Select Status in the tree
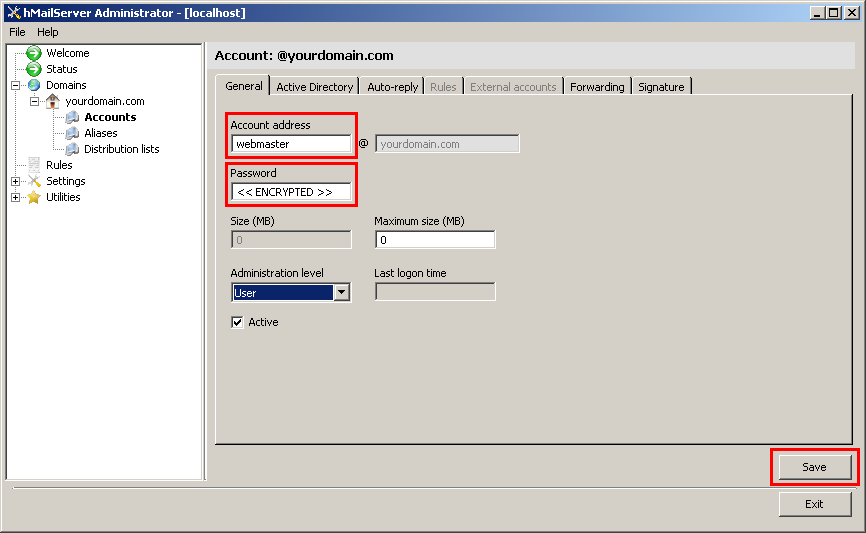The image size is (866, 533). (x=62, y=69)
